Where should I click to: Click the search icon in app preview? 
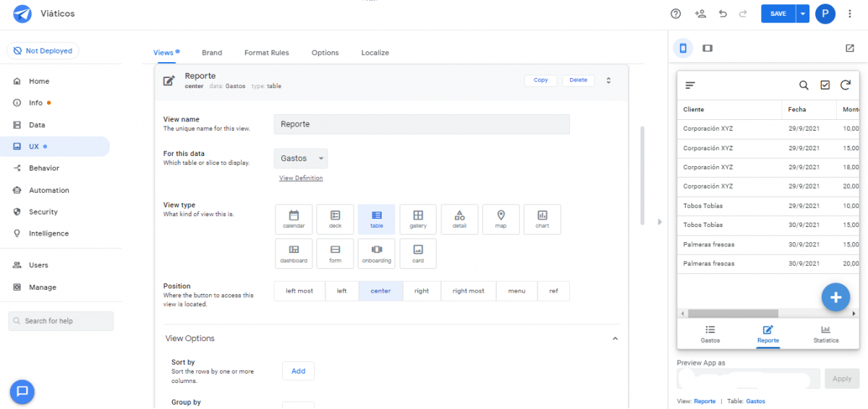[x=804, y=85]
